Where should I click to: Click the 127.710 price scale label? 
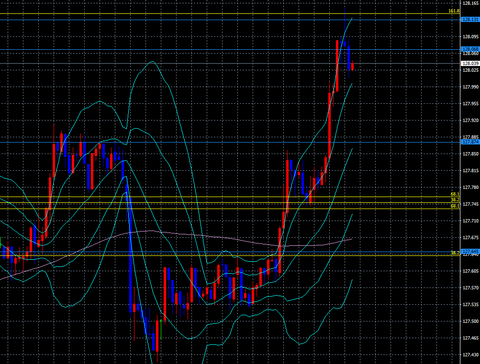pos(470,221)
